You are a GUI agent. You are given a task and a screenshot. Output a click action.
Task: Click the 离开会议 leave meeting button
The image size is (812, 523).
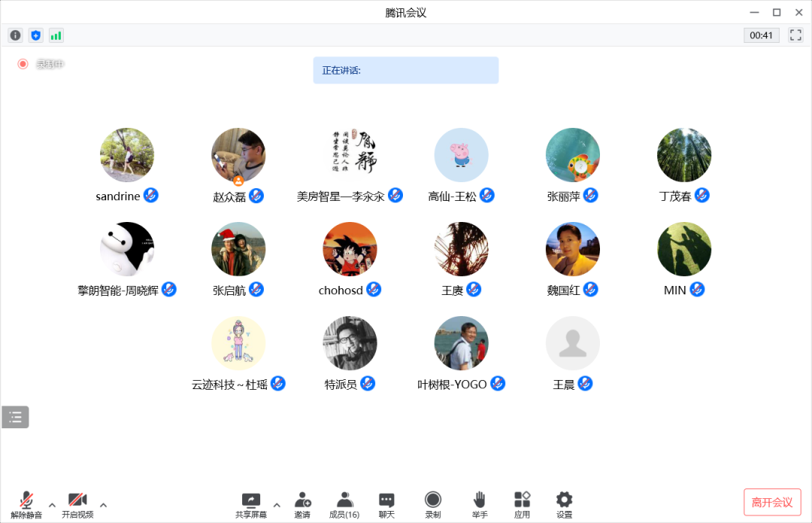click(773, 503)
